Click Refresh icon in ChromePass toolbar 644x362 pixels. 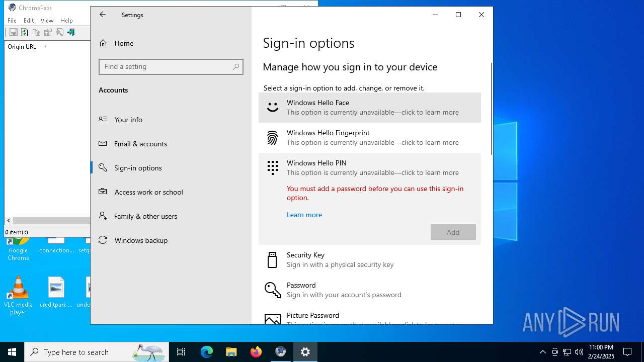[24, 32]
